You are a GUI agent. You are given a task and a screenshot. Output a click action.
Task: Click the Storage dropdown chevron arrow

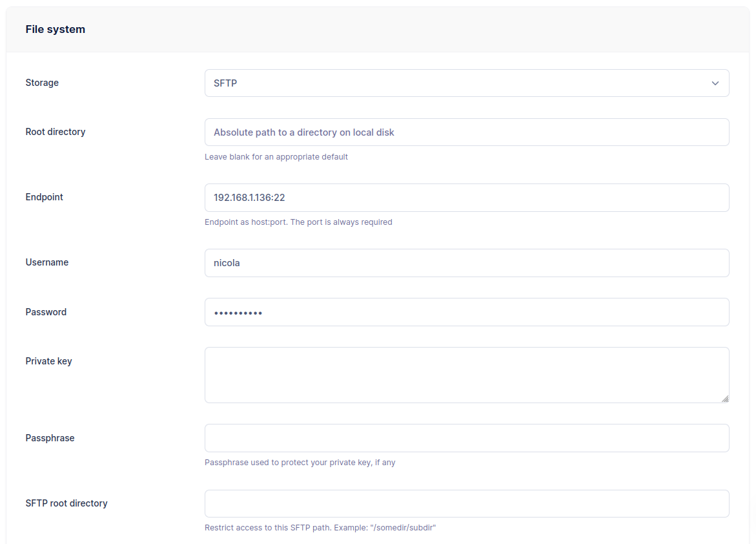tap(715, 83)
